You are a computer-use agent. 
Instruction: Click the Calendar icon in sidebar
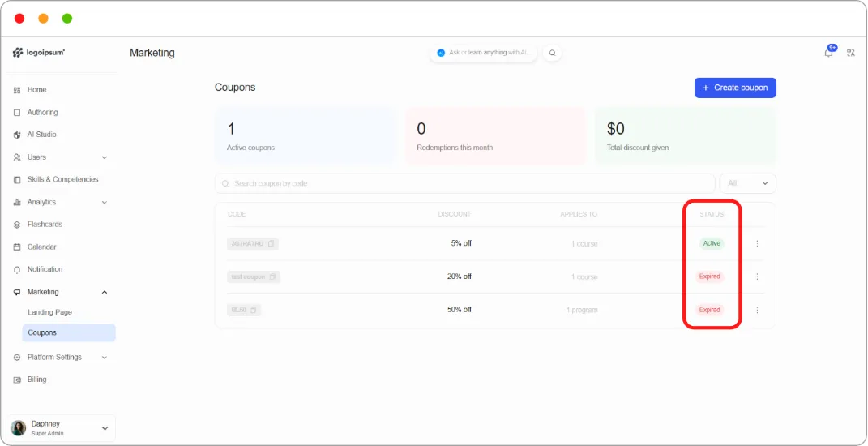[16, 247]
